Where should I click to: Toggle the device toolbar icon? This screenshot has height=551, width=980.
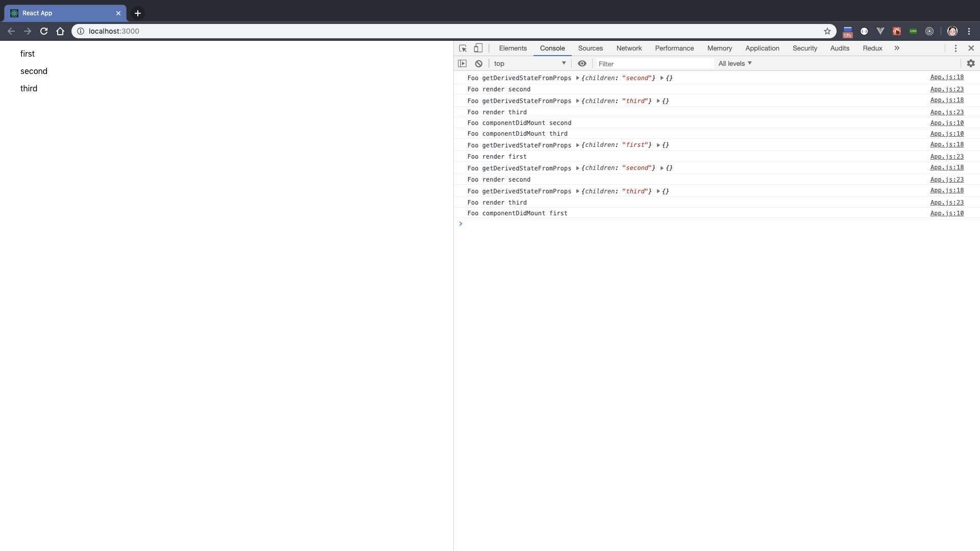(x=478, y=48)
